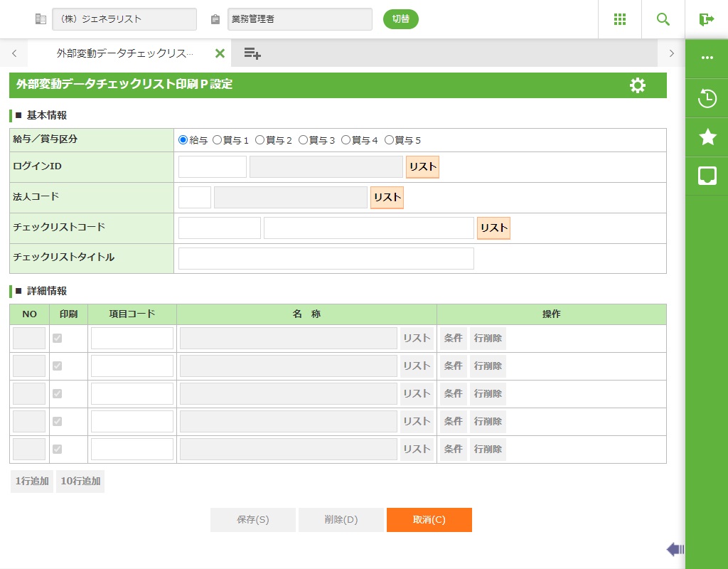The height and width of the screenshot is (569, 728).
Task: Open the apps grid menu icon
Action: (x=620, y=19)
